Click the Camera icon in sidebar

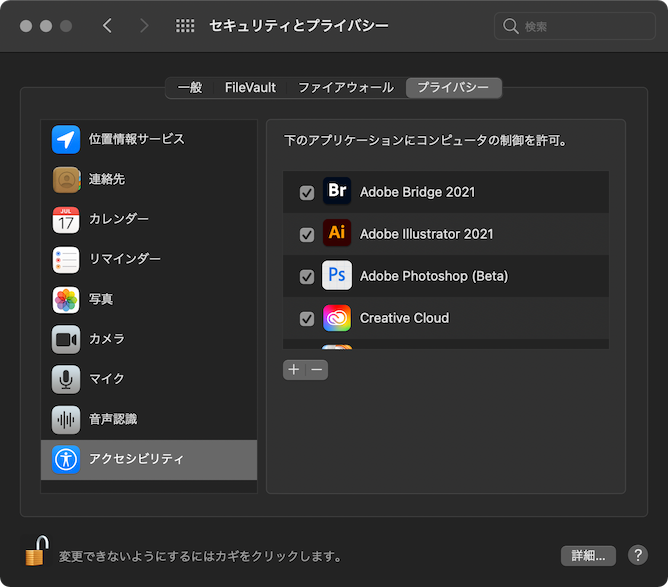tap(66, 340)
